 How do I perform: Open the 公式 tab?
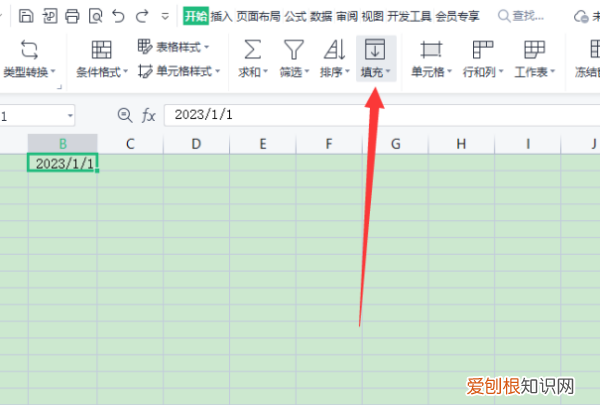tap(295, 16)
